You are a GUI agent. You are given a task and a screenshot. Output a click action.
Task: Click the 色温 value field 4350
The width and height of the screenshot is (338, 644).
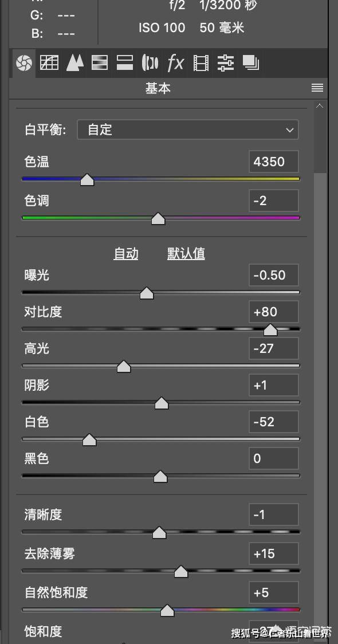click(x=273, y=162)
